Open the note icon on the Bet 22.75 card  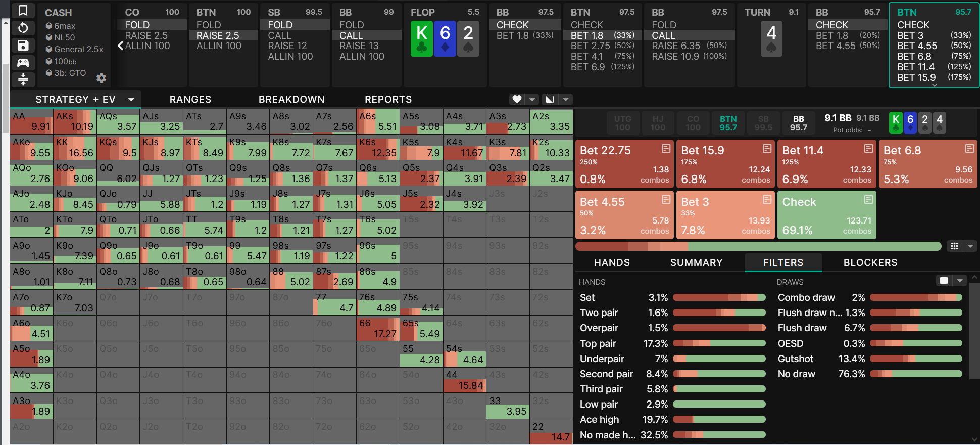tap(666, 149)
